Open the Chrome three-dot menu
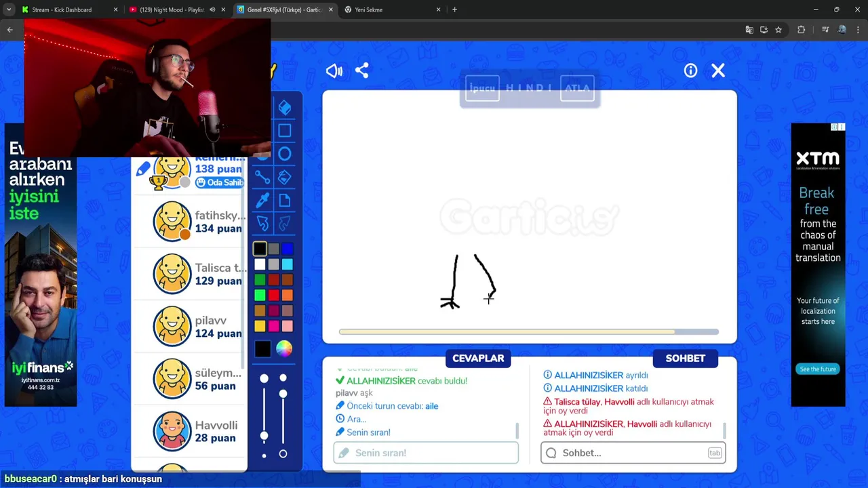This screenshot has height=488, width=868. [858, 30]
